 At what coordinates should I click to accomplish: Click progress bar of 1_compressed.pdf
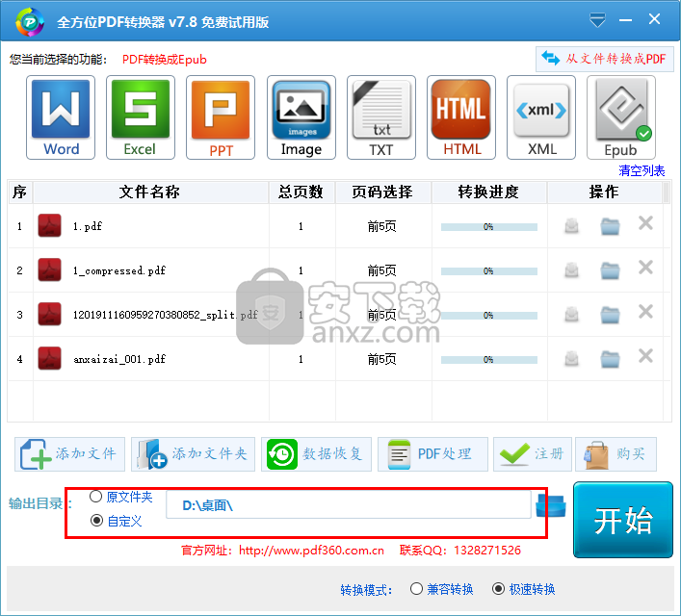pos(489,270)
